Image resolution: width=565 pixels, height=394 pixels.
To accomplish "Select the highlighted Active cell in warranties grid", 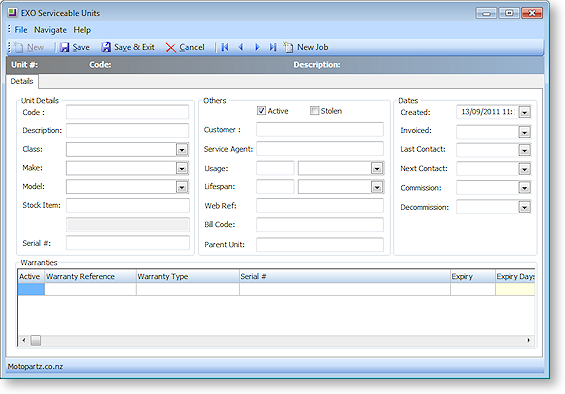I will [31, 289].
